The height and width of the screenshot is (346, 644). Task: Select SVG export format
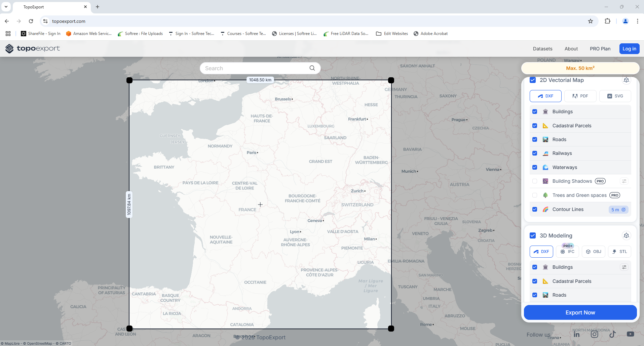tap(615, 96)
